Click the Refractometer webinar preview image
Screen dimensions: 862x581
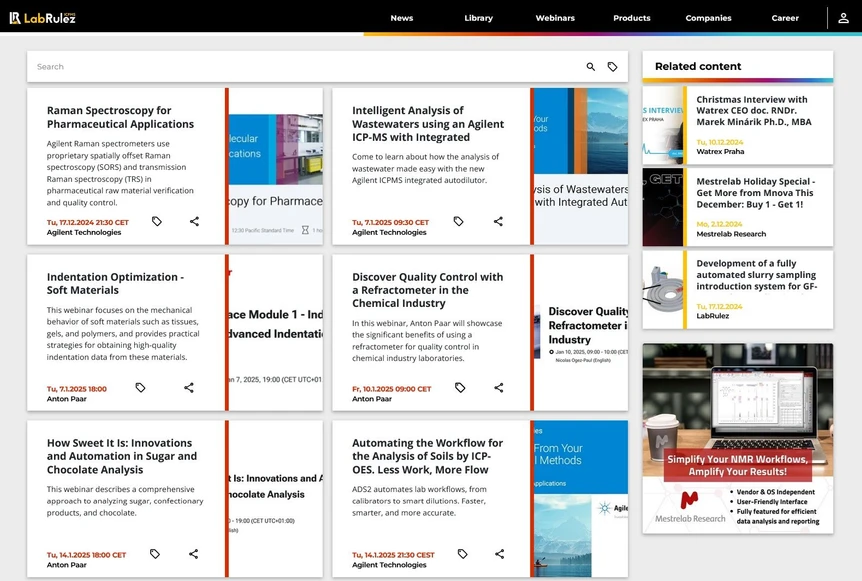pyautogui.click(x=581, y=333)
